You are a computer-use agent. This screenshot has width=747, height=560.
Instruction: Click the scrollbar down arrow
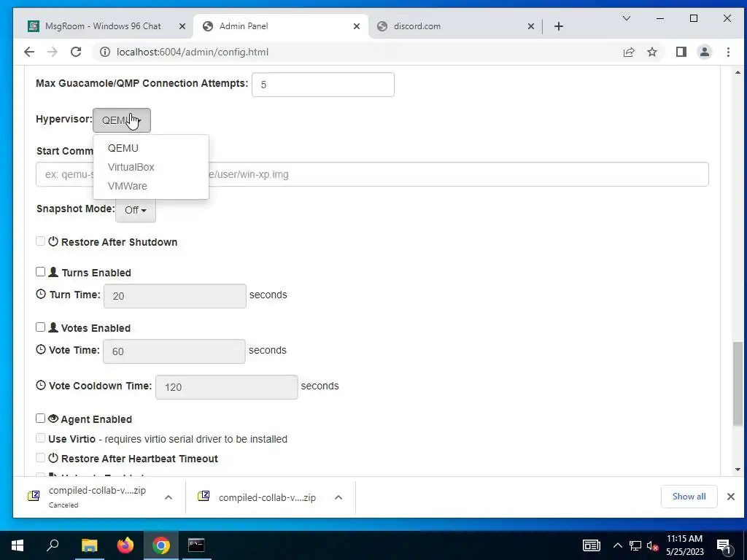(738, 470)
